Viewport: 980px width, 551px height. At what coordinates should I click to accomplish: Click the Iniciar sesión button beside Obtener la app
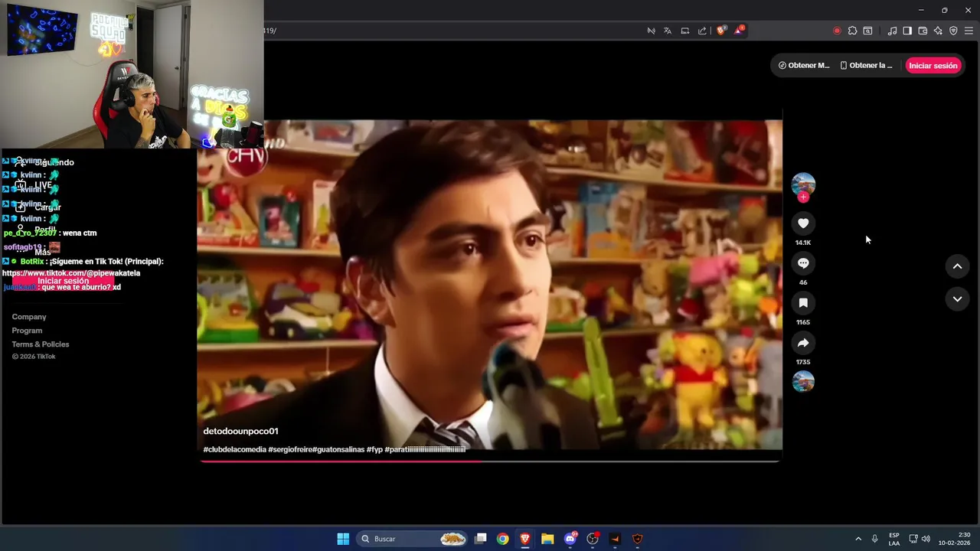(933, 66)
